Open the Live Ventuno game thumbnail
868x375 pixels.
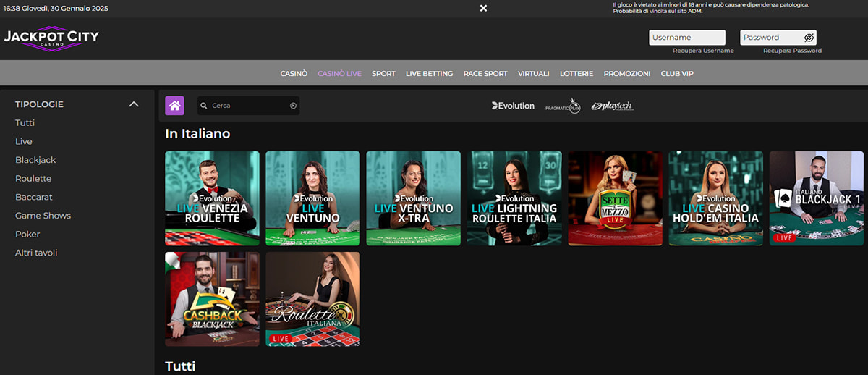coord(312,198)
